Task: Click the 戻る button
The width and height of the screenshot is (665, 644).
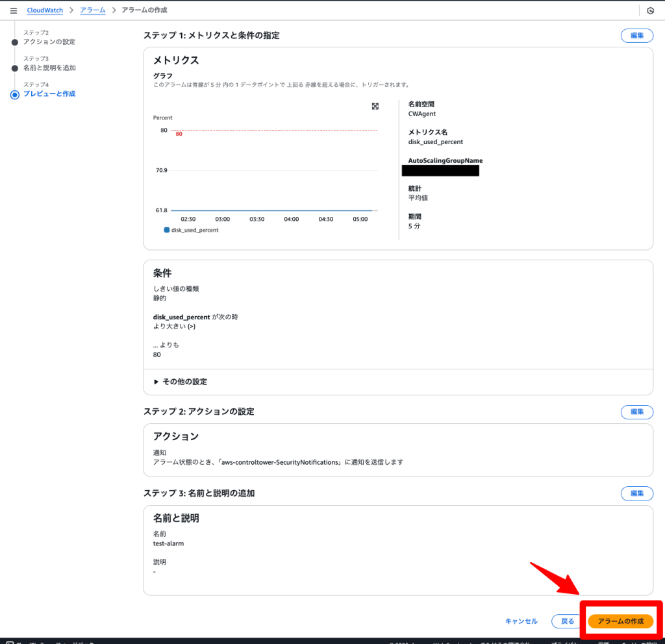Action: [x=568, y=621]
